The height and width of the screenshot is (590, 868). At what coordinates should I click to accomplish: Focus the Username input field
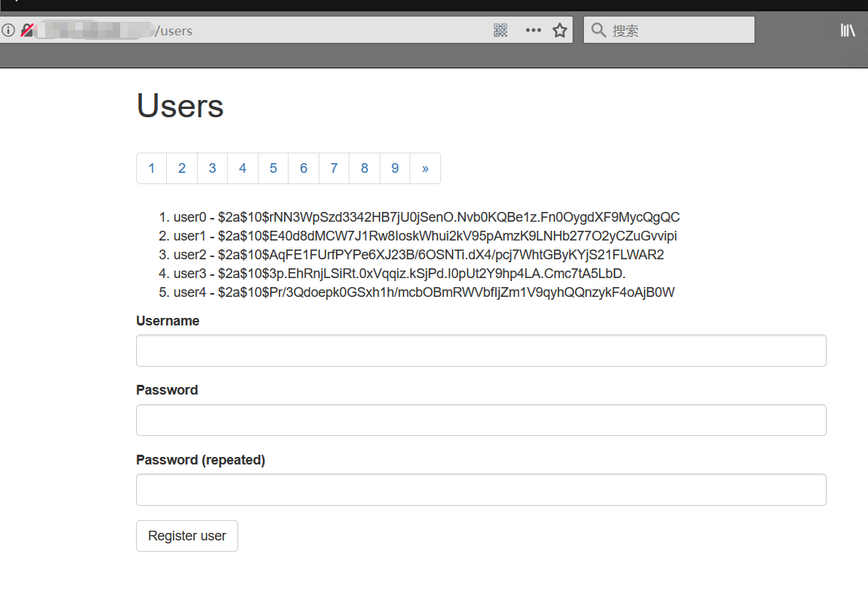coord(481,351)
